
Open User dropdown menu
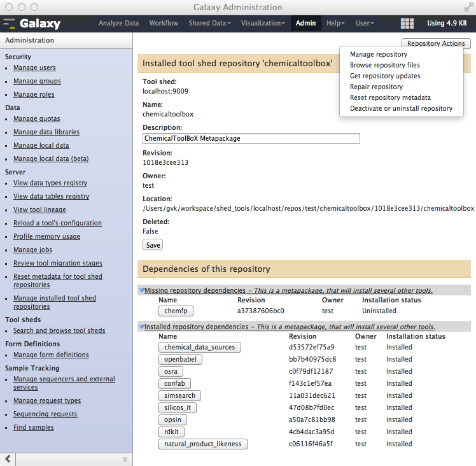tap(365, 23)
